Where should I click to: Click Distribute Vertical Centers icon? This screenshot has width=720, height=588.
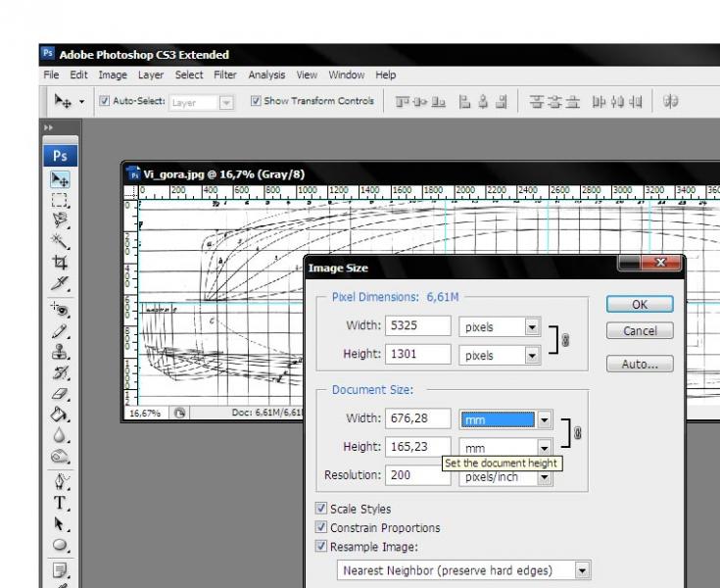554,102
